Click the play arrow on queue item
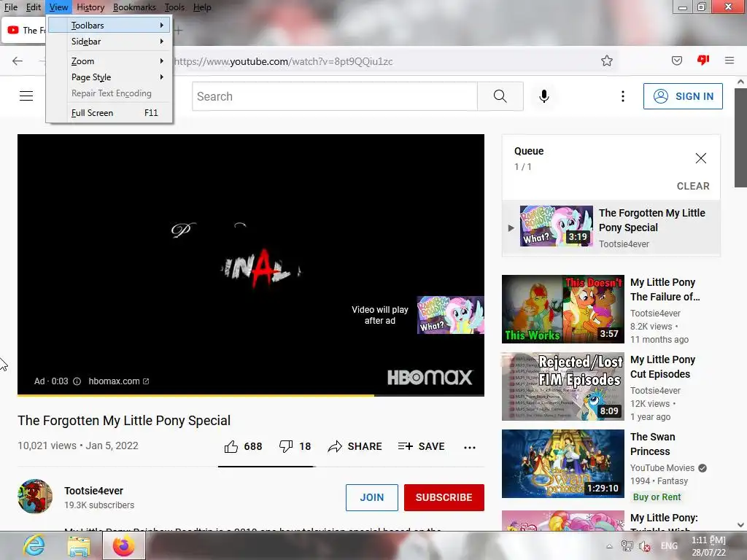 click(511, 228)
